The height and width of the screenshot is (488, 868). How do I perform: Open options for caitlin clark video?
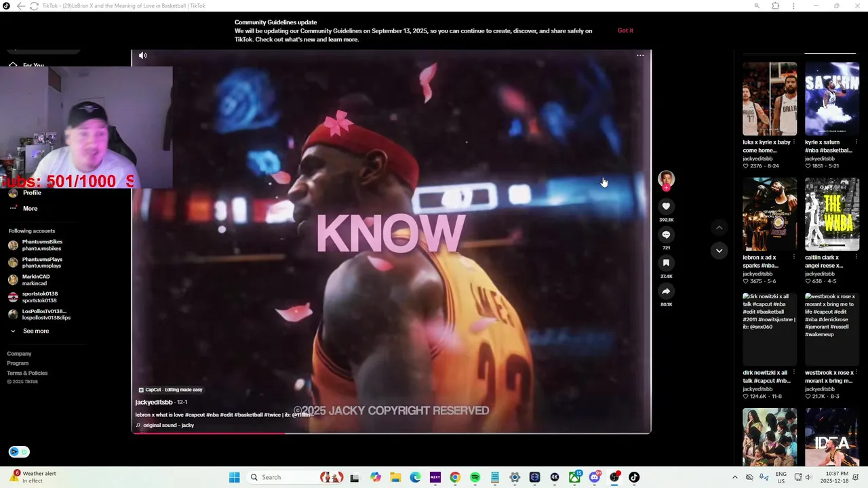pyautogui.click(x=856, y=258)
